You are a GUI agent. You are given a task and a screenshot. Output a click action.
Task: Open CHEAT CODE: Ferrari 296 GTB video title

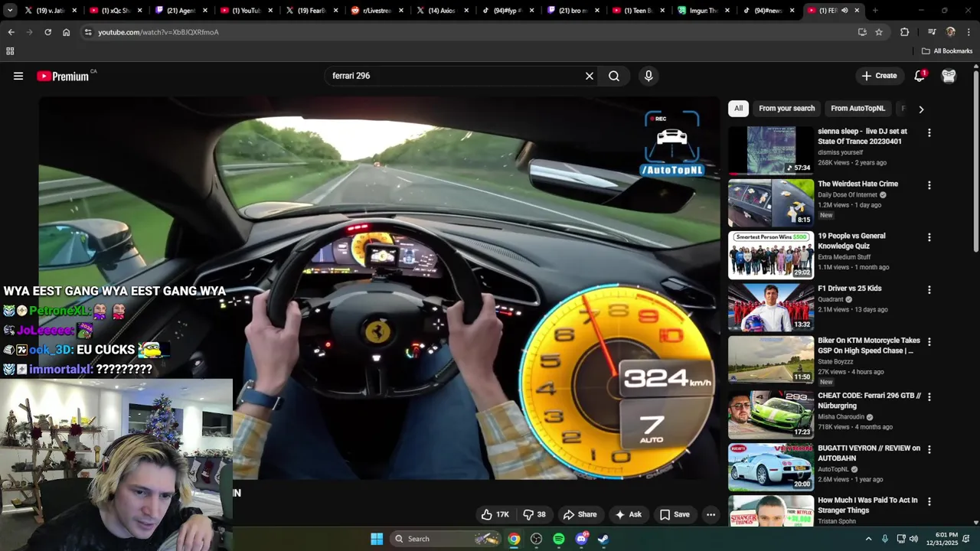tap(869, 401)
